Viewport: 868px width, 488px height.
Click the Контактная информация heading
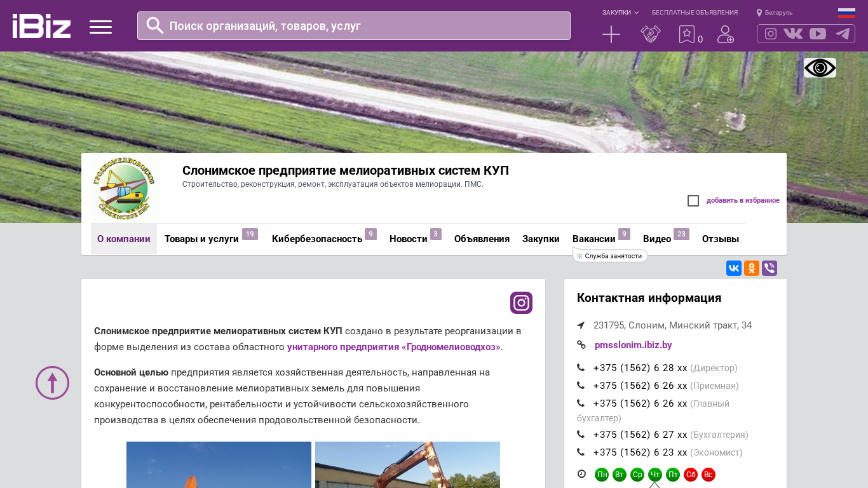click(x=649, y=298)
